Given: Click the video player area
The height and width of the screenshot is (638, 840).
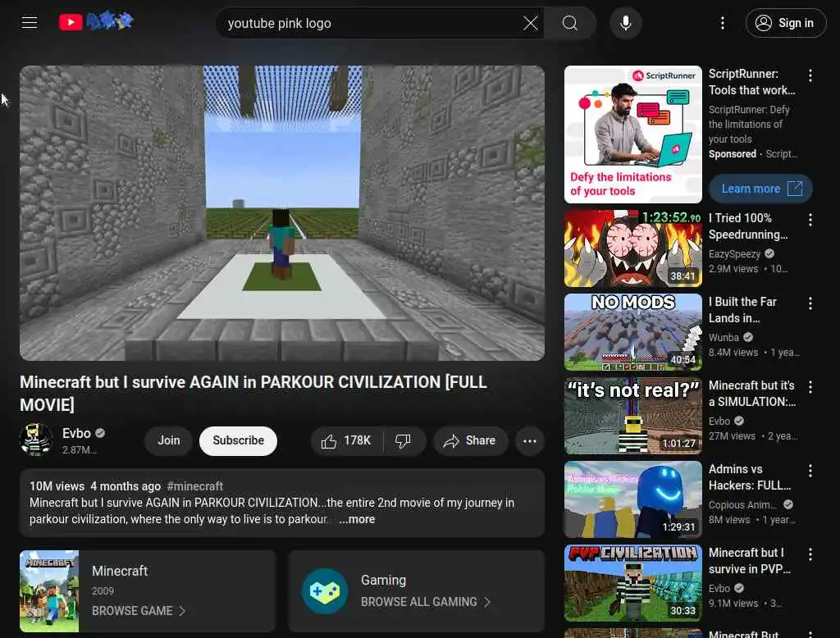Looking at the screenshot, I should click(x=282, y=212).
